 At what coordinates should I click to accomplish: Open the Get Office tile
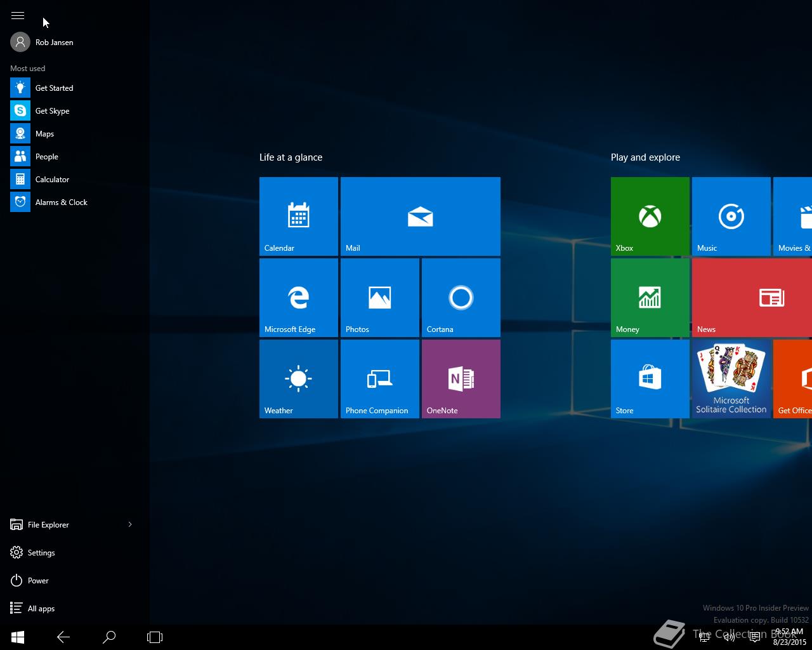click(793, 379)
